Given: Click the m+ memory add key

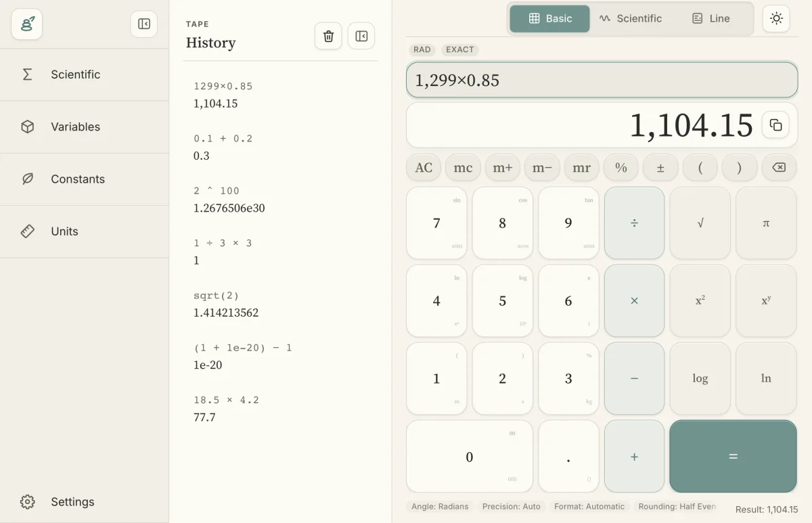Looking at the screenshot, I should tap(503, 168).
